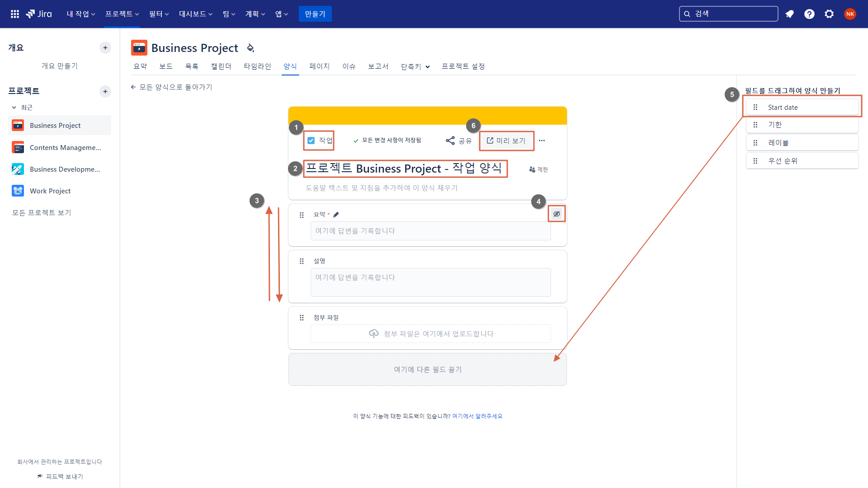868x488 pixels.
Task: Switch to the 요약 tab
Action: [x=140, y=66]
